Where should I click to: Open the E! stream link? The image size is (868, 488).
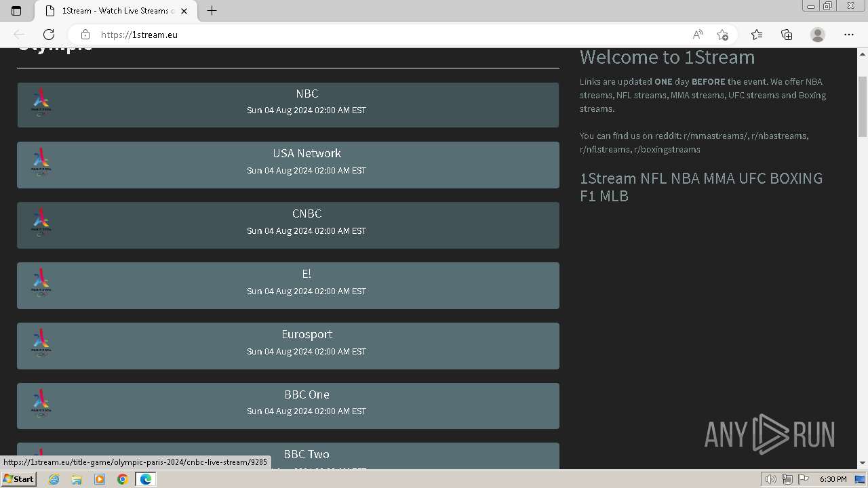[x=288, y=285]
